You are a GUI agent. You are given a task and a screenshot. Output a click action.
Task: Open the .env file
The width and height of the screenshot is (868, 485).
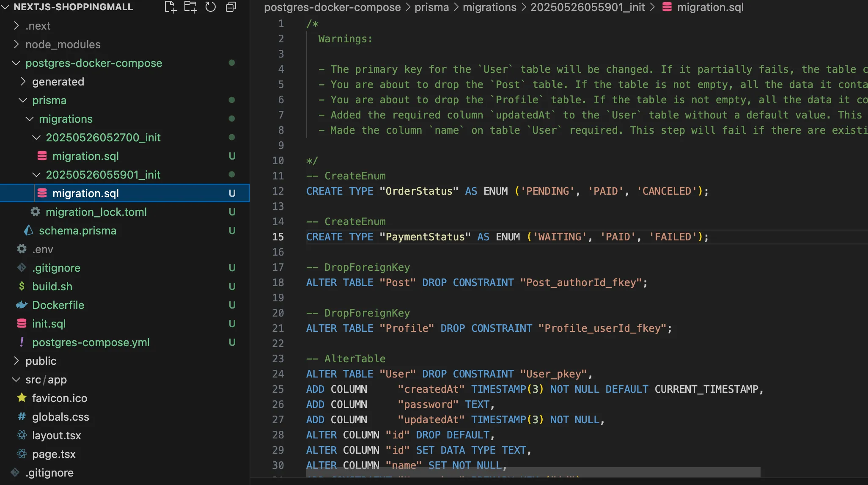coord(43,249)
